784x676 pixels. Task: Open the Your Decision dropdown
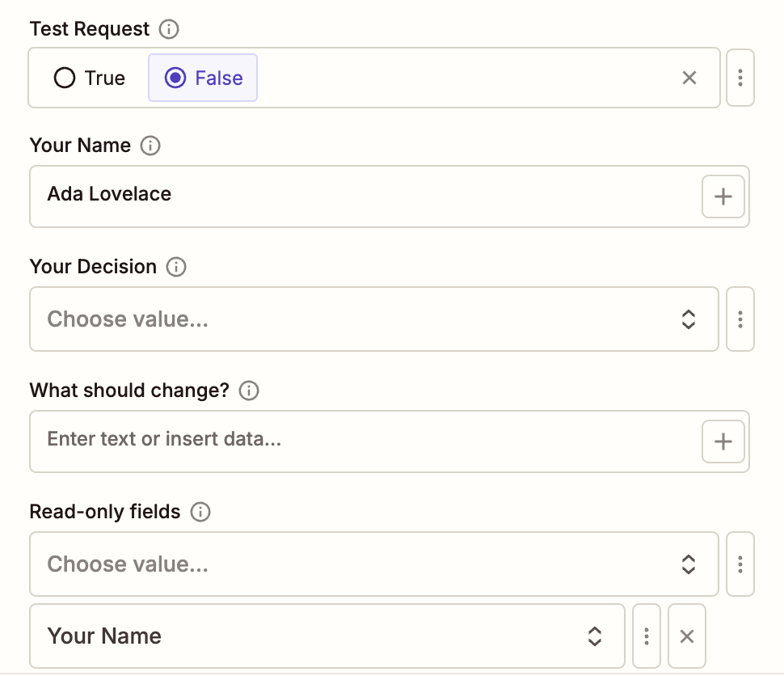(x=374, y=319)
